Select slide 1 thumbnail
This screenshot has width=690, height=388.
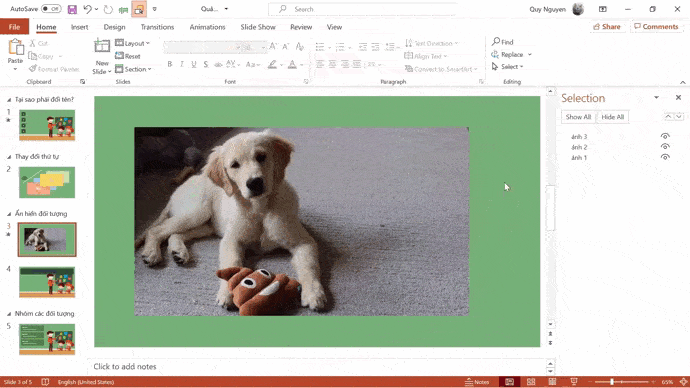pos(47,125)
